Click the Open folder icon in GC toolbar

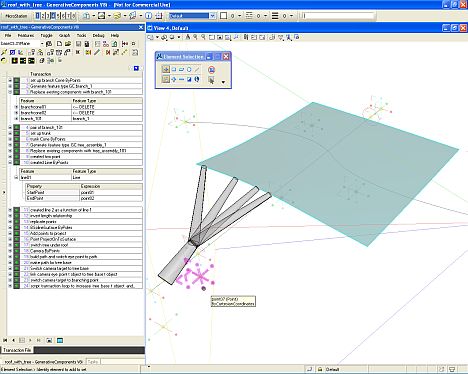tap(68, 44)
